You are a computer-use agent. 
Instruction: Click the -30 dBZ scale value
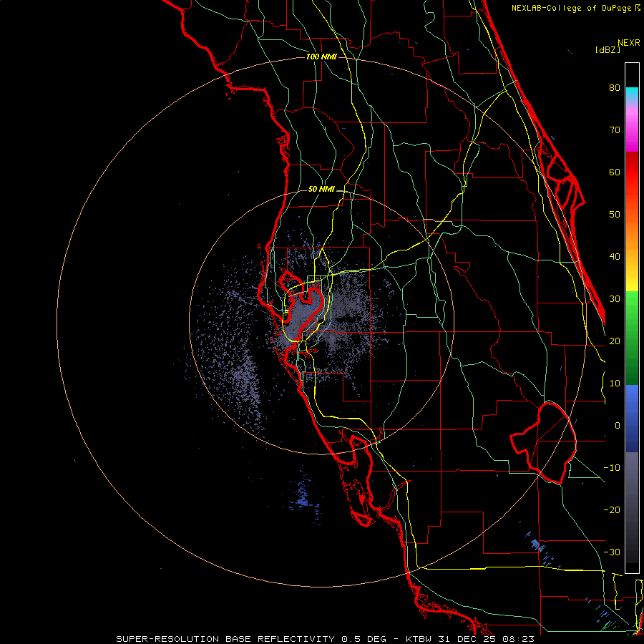612,552
